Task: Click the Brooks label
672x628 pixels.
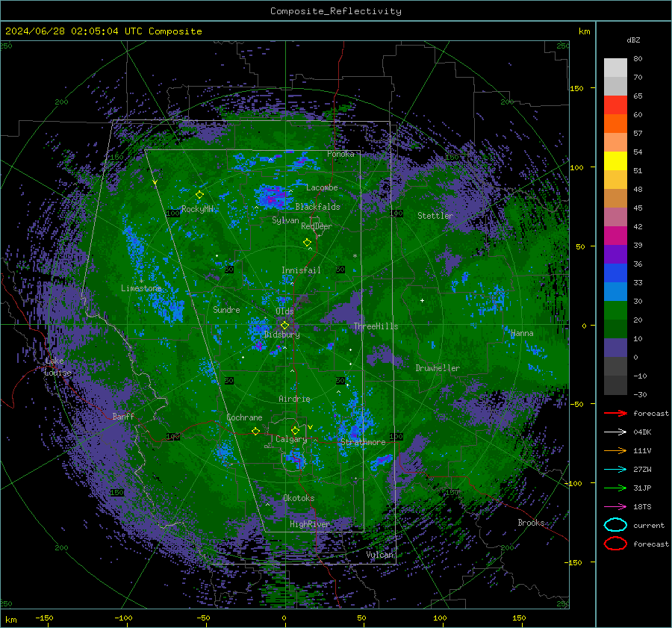Action: [x=531, y=523]
